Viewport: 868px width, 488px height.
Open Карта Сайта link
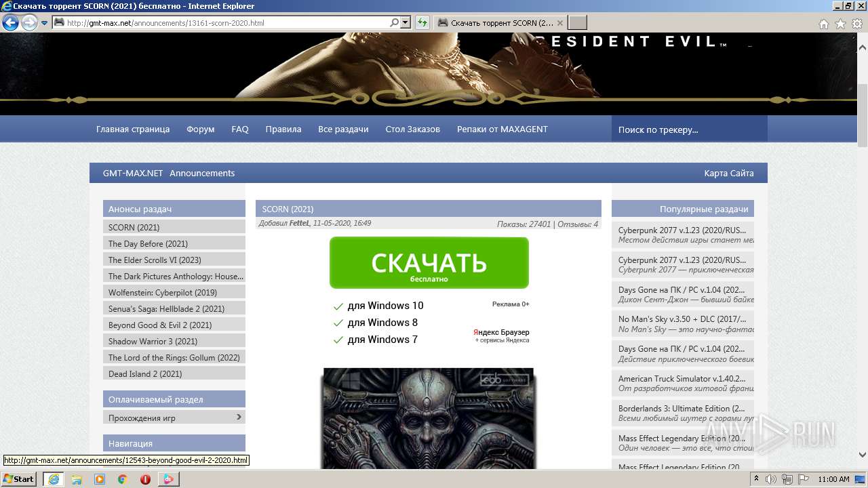click(x=729, y=173)
